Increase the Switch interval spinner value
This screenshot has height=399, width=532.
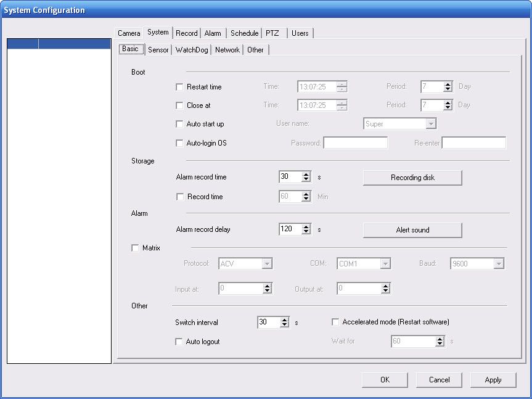point(284,319)
